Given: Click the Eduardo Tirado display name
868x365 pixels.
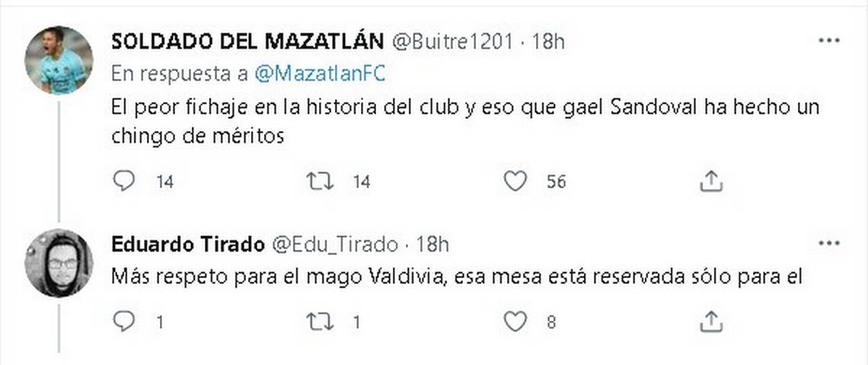Looking at the screenshot, I should 187,244.
